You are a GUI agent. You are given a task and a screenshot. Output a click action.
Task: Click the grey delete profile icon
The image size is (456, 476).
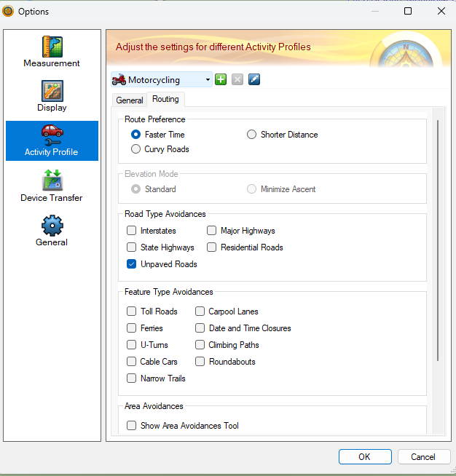pyautogui.click(x=237, y=80)
